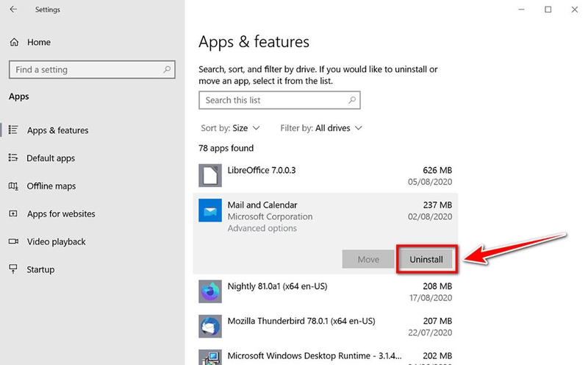This screenshot has height=365, width=588.
Task: Open the Startup section
Action: click(x=40, y=269)
